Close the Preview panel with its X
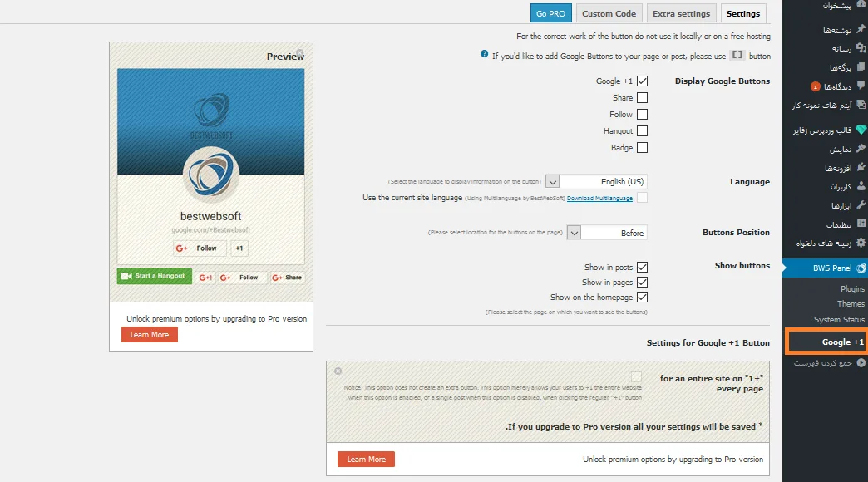Viewport: 868px width, 482px height. click(299, 53)
